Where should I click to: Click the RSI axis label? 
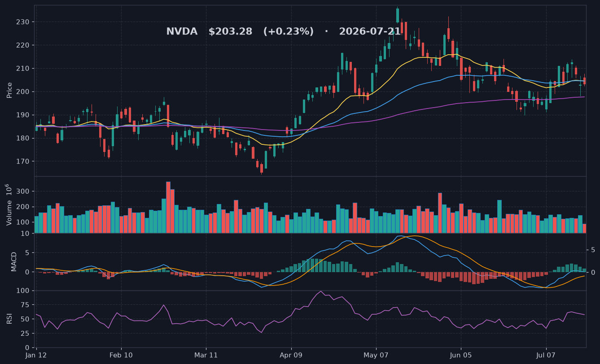point(9,319)
